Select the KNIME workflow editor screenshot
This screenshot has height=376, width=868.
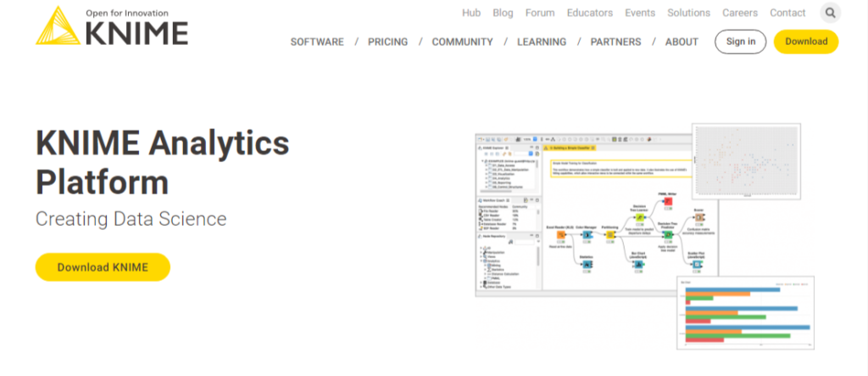click(x=596, y=216)
